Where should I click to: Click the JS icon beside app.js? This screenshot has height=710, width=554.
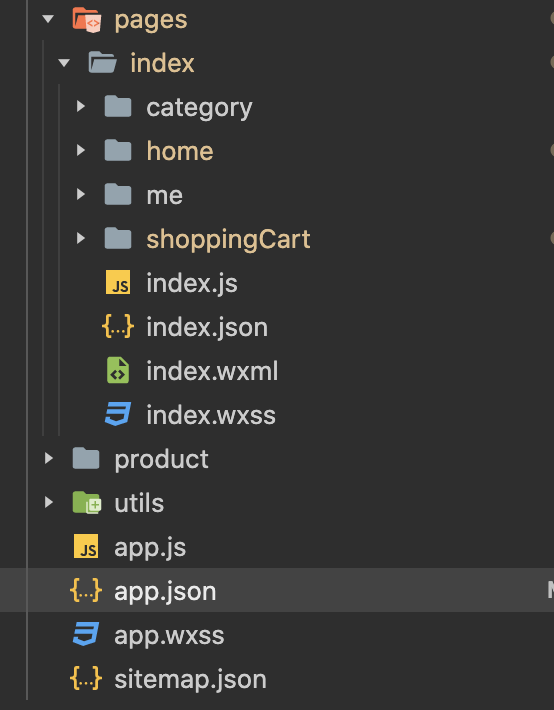[x=86, y=546]
